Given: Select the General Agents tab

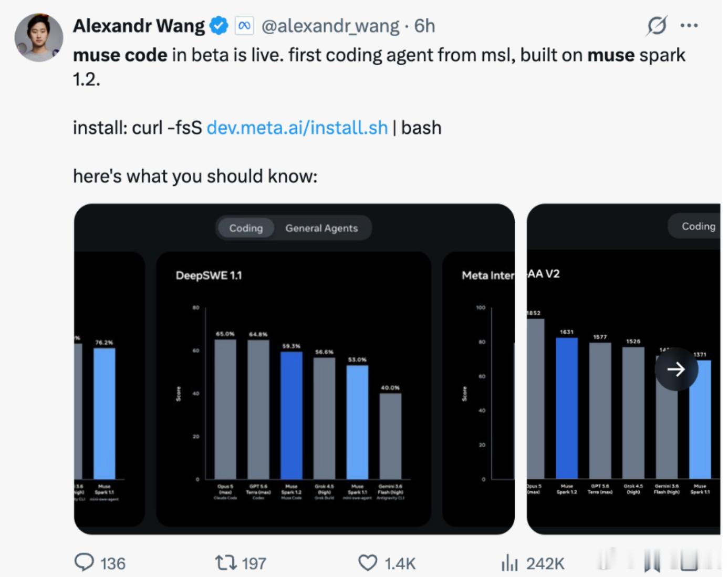Looking at the screenshot, I should 321,228.
